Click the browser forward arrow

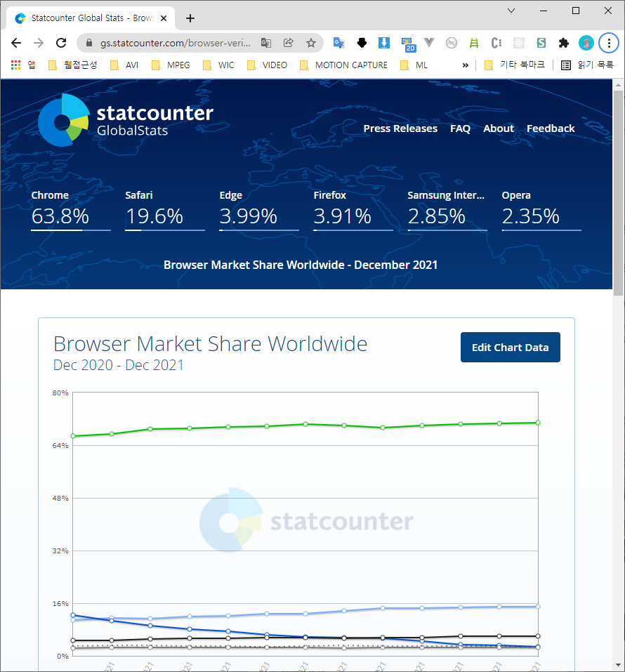[39, 43]
